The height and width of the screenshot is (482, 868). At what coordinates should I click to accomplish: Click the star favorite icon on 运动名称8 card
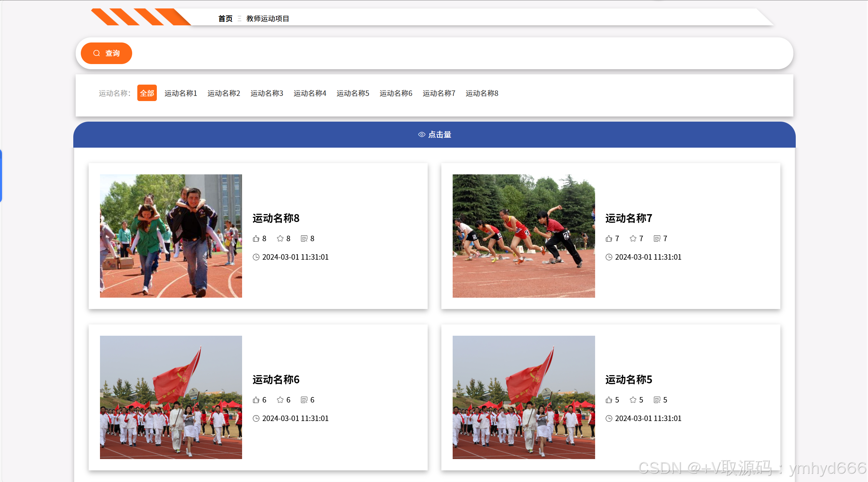coord(280,238)
